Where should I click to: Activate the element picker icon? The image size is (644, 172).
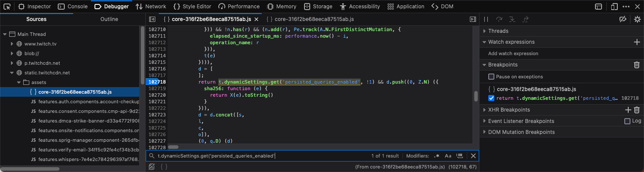[7, 7]
